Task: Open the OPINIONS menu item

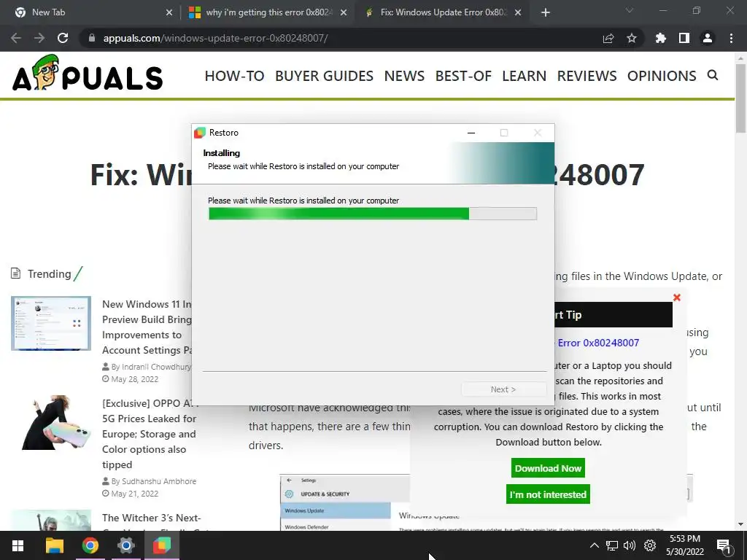Action: tap(662, 76)
